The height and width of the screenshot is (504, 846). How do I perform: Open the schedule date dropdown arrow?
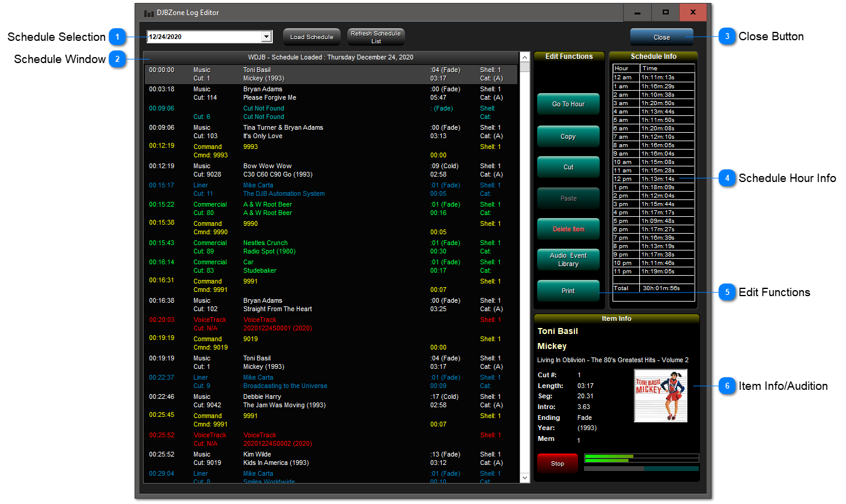tap(266, 37)
